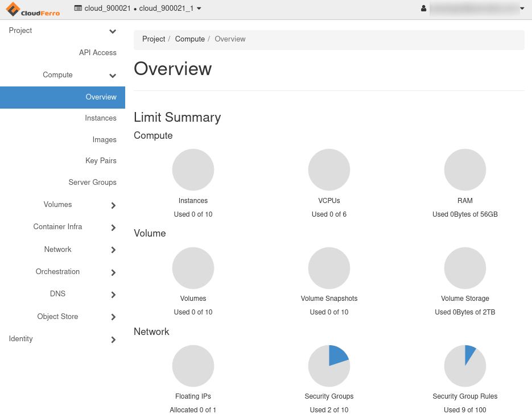The height and width of the screenshot is (418, 532).
Task: Click the Overview page title
Action: click(x=173, y=69)
